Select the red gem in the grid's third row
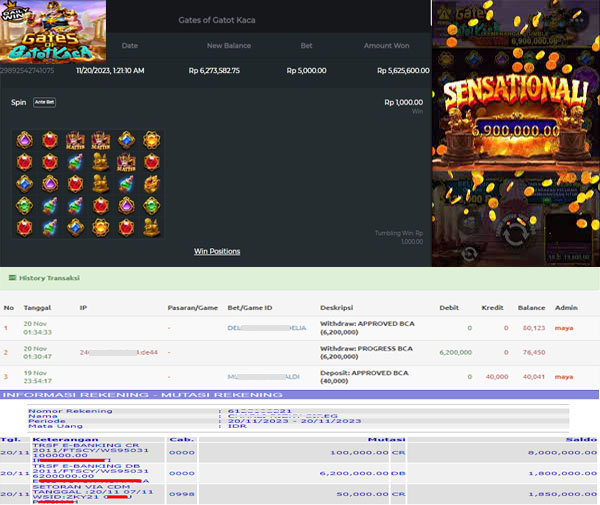Screen dimensions: 600x505 (x=75, y=184)
